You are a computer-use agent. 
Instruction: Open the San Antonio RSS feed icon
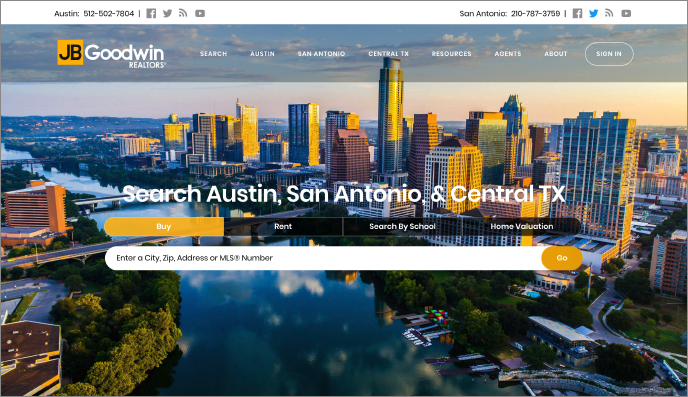[609, 13]
